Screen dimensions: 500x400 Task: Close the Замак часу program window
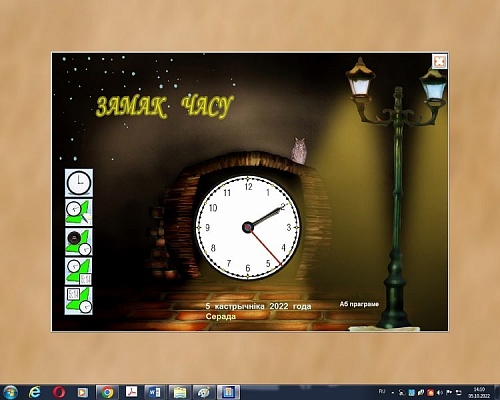[439, 61]
